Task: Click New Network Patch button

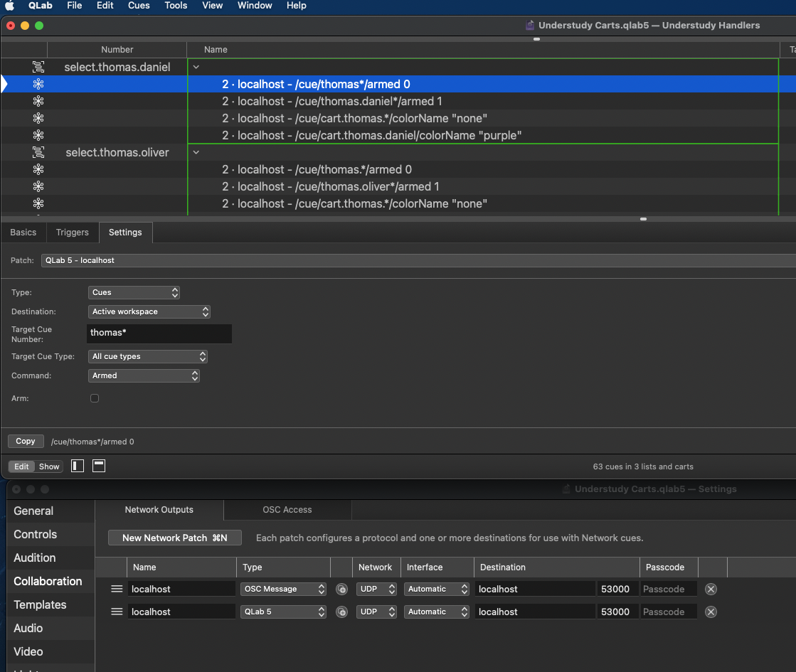Action: pyautogui.click(x=174, y=538)
